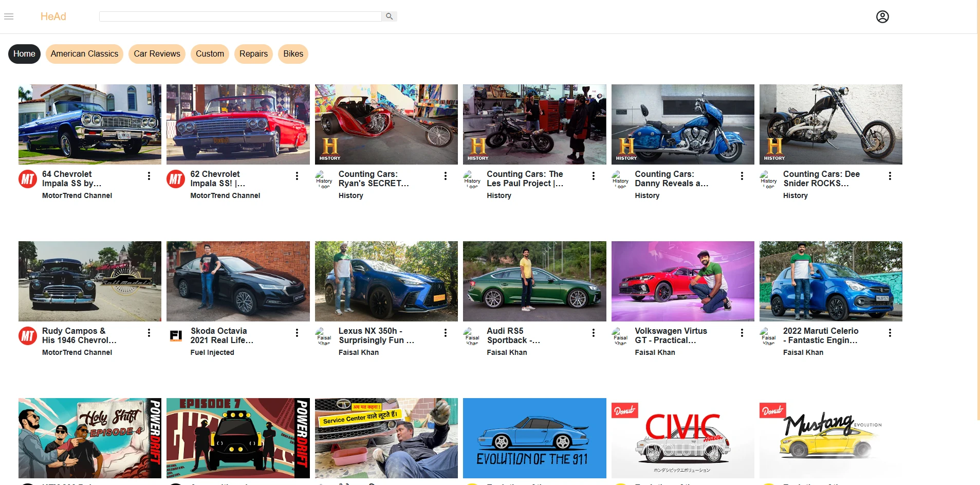Open options for 62 Chevrolet Impala video
Viewport: 980px width, 485px height.
pos(297,176)
